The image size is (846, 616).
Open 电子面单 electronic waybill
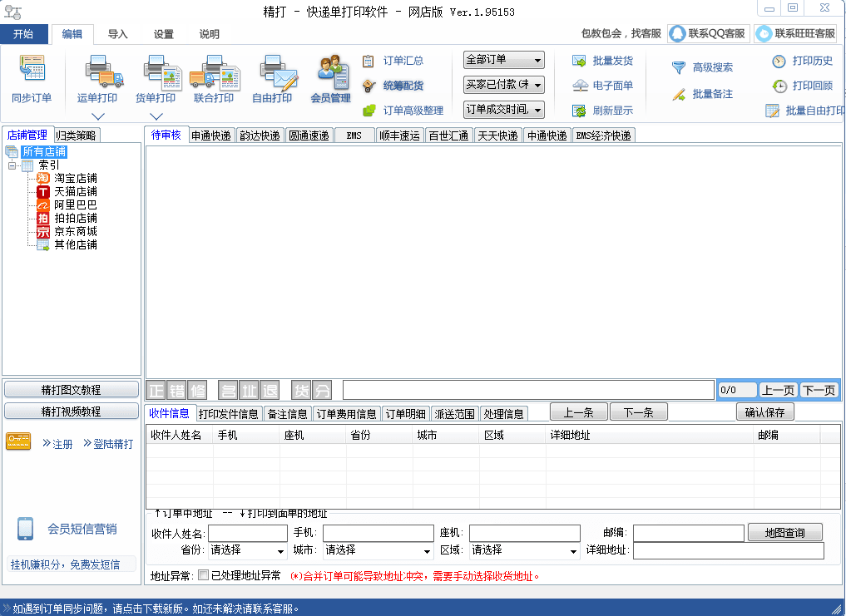(602, 86)
